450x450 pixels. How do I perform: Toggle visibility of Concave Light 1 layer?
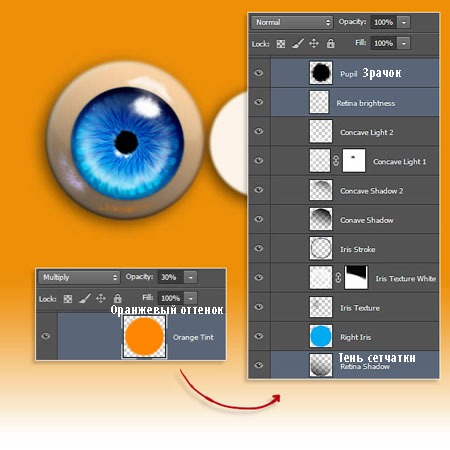coord(259,161)
